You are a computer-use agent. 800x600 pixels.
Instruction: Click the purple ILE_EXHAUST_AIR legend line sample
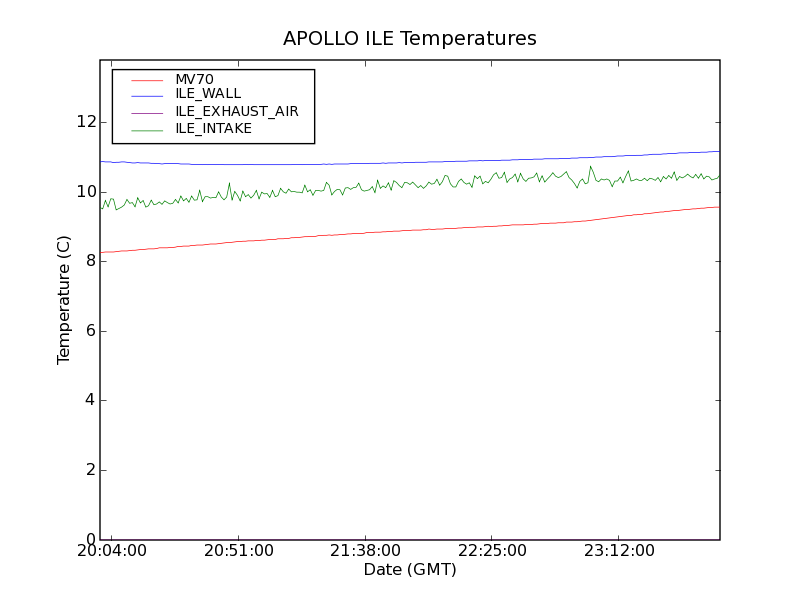click(x=147, y=113)
